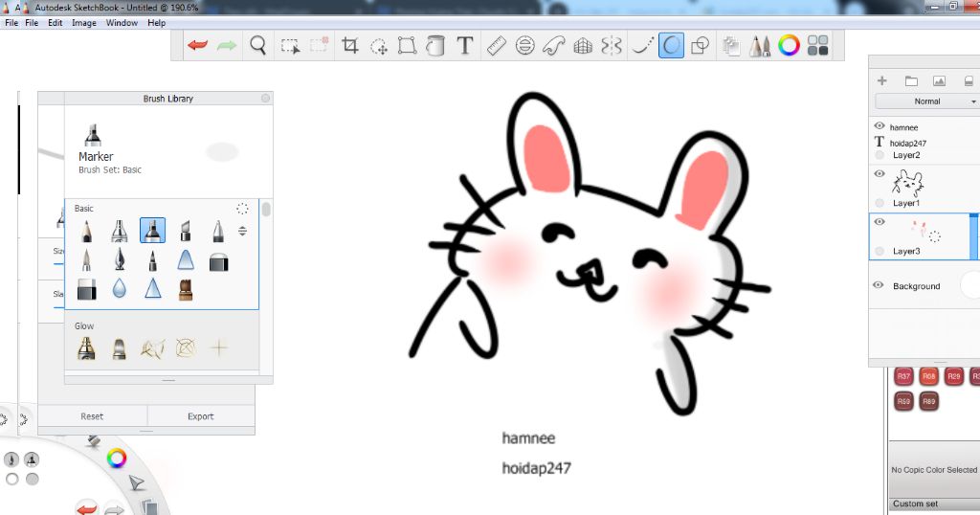
Task: Pick the Copic R37 color swatch
Action: 903,376
